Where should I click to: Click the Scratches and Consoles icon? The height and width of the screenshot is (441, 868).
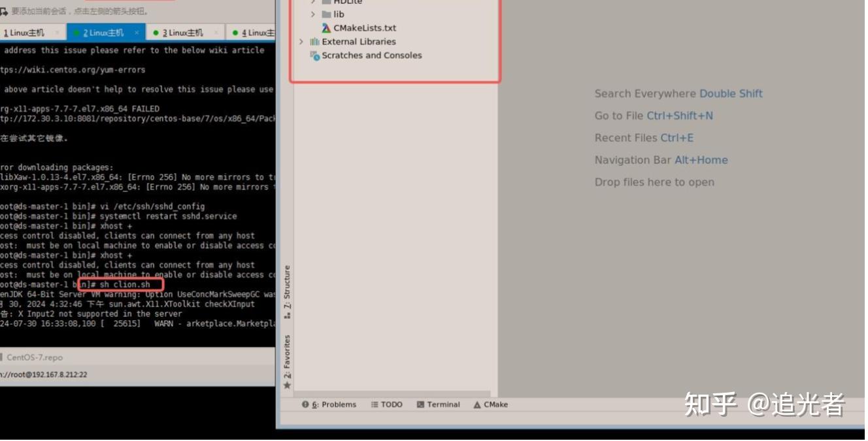pos(314,55)
